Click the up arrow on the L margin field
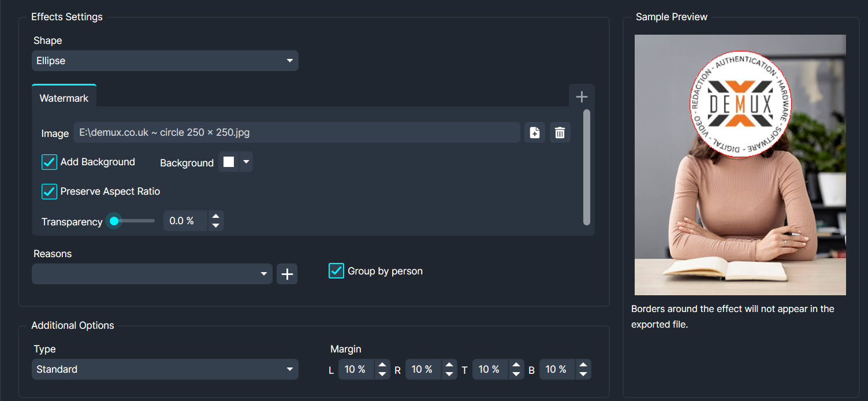This screenshot has height=401, width=868. [382, 365]
